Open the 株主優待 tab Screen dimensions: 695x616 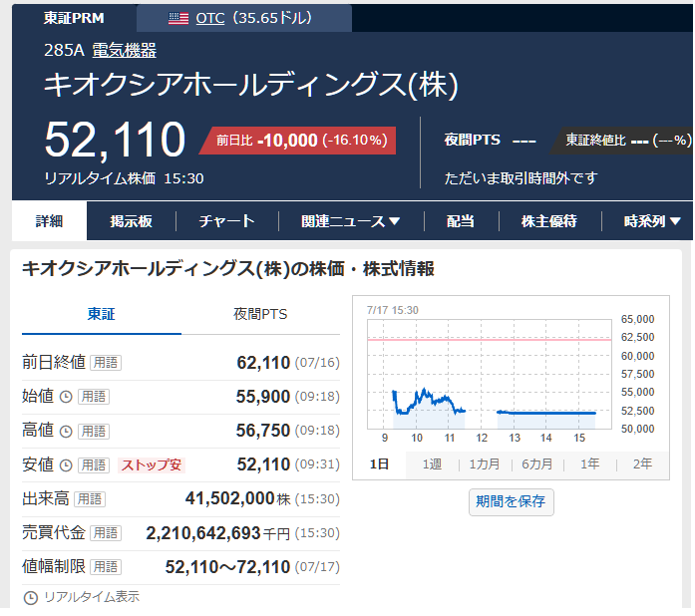pyautogui.click(x=549, y=221)
